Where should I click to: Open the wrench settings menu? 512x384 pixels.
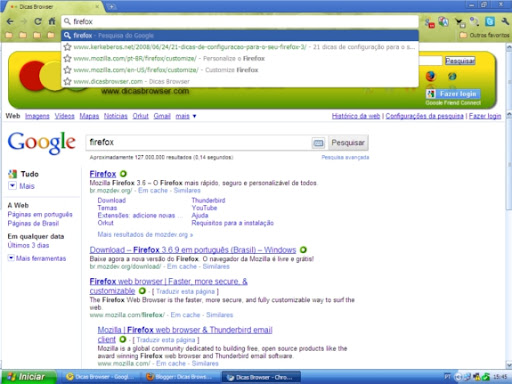(505, 22)
